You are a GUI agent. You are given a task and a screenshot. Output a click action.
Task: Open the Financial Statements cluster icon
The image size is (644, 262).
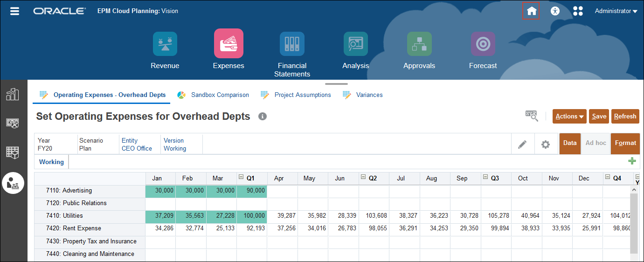click(292, 44)
